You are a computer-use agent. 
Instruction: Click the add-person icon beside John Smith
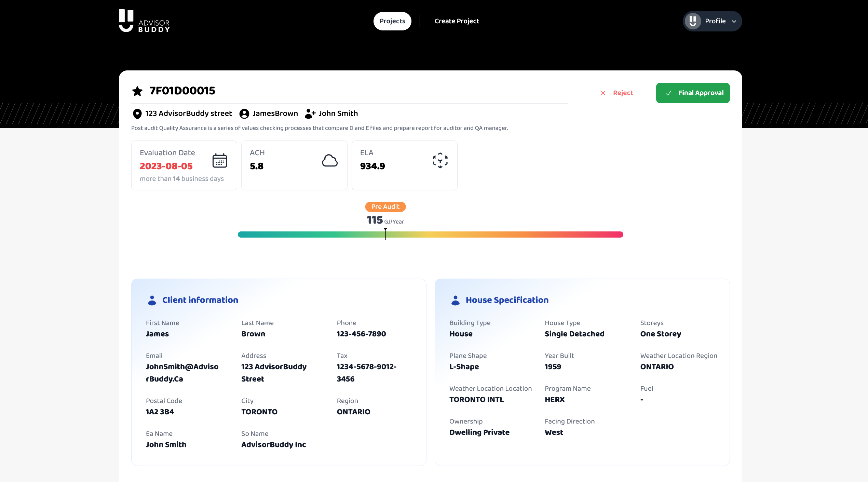(x=310, y=113)
